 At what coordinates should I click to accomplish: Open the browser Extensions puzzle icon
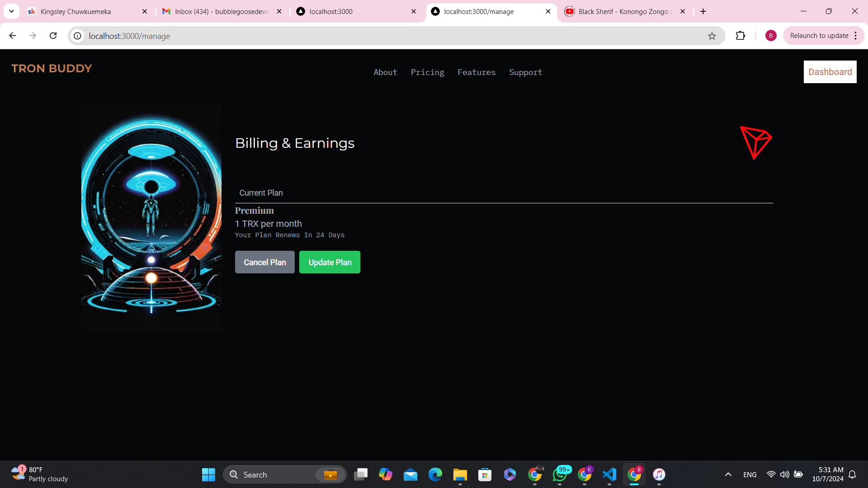click(741, 36)
